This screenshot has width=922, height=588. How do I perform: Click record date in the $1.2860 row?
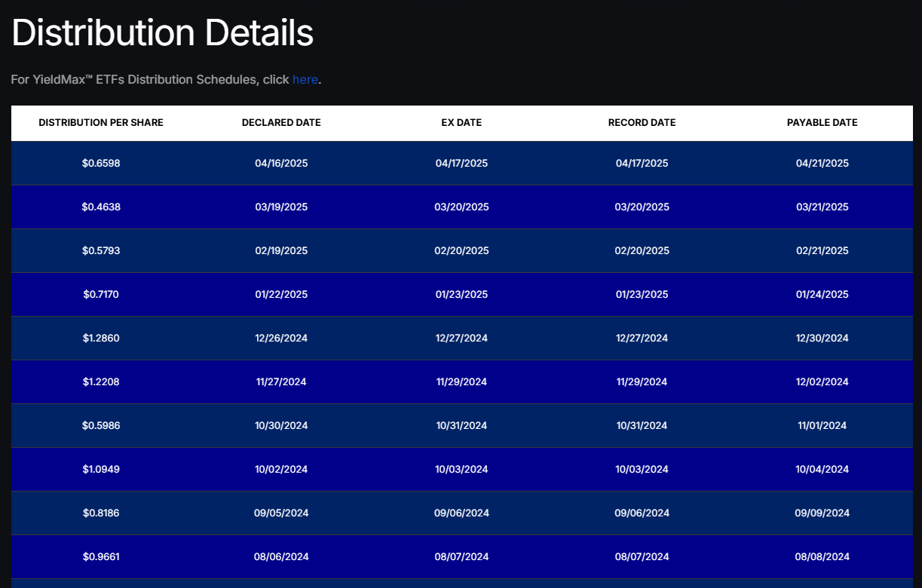click(642, 338)
